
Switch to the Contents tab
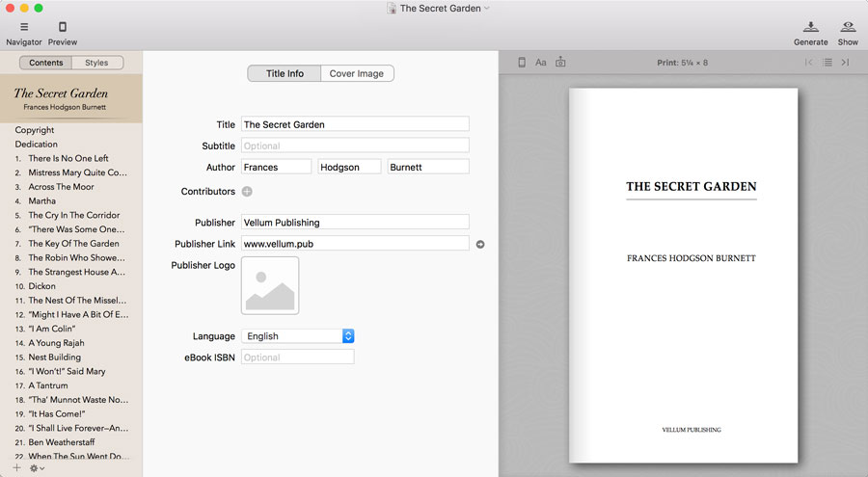click(46, 63)
